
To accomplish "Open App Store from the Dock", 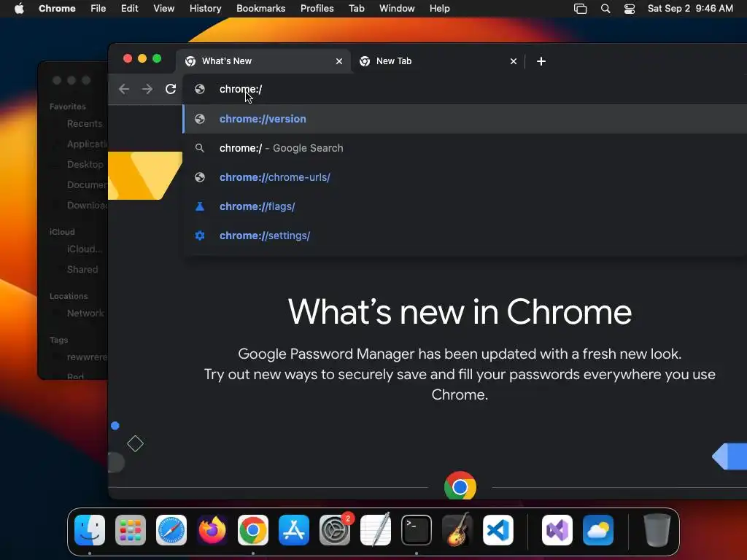I will click(294, 530).
